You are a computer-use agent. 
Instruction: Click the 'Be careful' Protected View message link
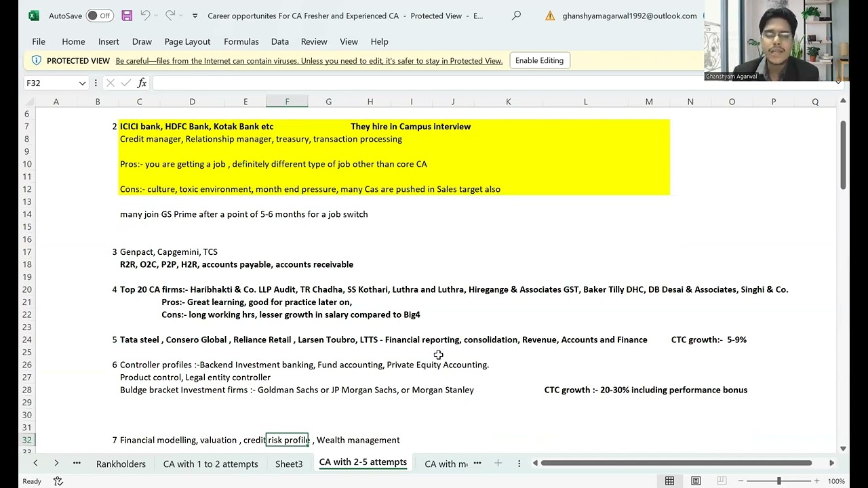point(309,61)
